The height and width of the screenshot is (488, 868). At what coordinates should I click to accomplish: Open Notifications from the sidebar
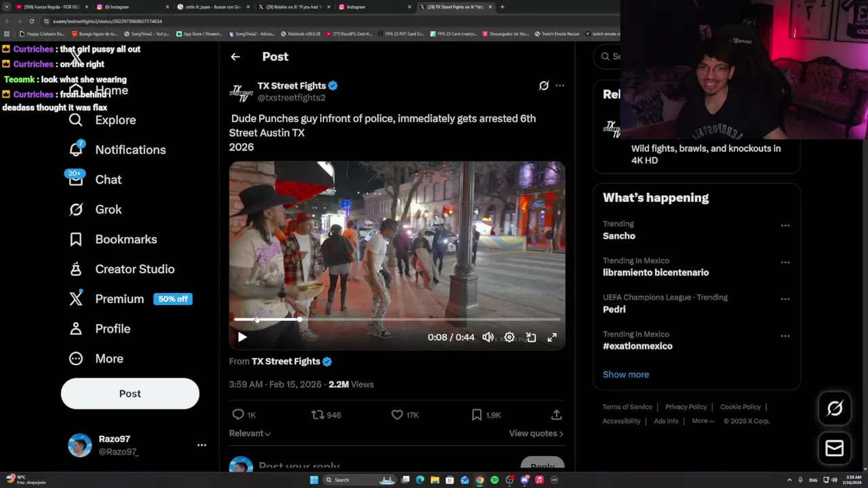pyautogui.click(x=117, y=150)
